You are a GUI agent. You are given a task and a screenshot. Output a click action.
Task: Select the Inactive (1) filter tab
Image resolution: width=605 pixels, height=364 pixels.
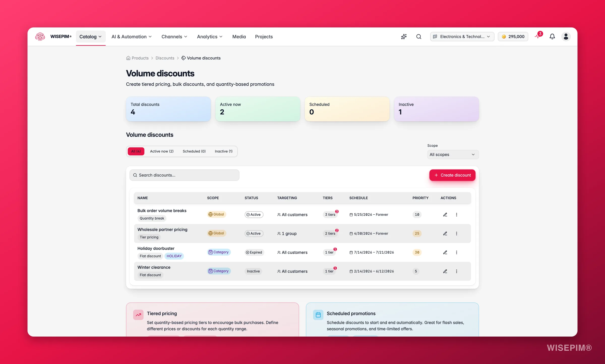tap(224, 151)
